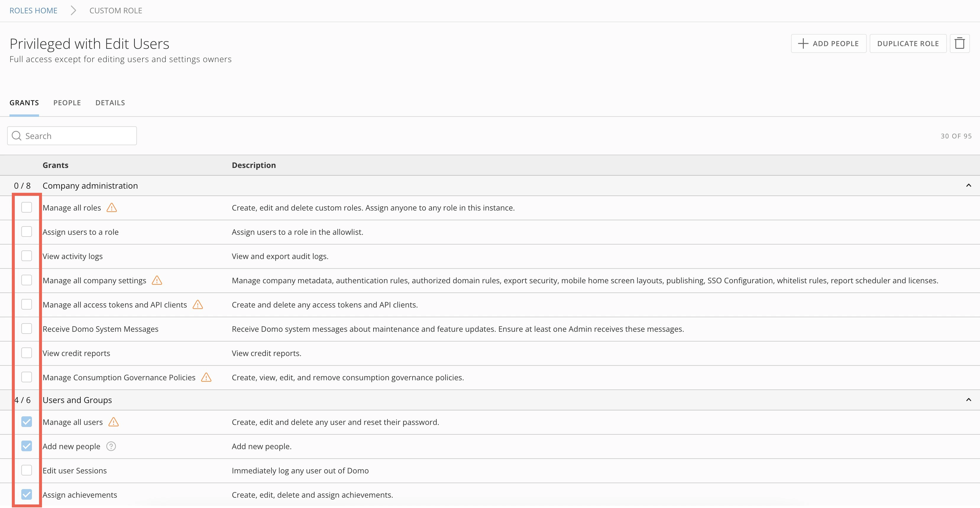This screenshot has width=980, height=508.
Task: Collapse the Company administration section
Action: 968,186
